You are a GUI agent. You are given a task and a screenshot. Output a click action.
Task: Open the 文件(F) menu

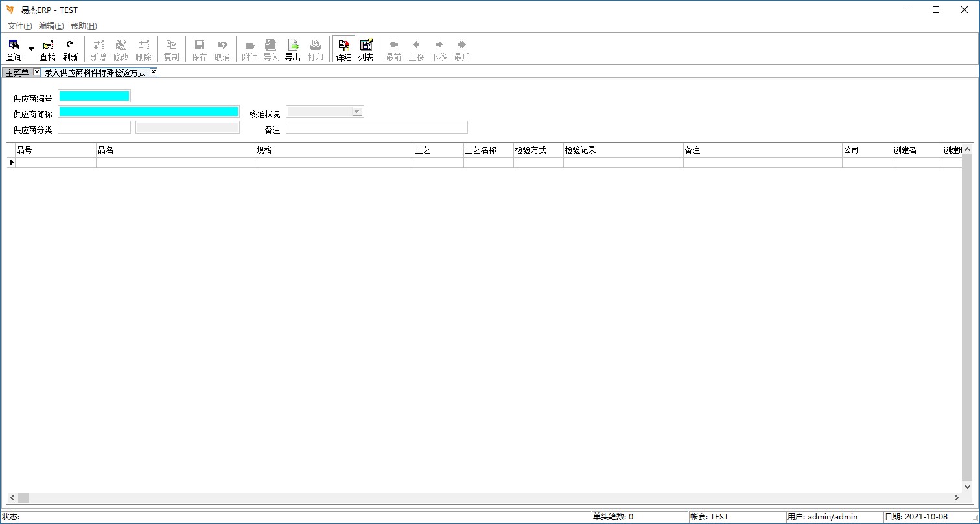[x=19, y=26]
